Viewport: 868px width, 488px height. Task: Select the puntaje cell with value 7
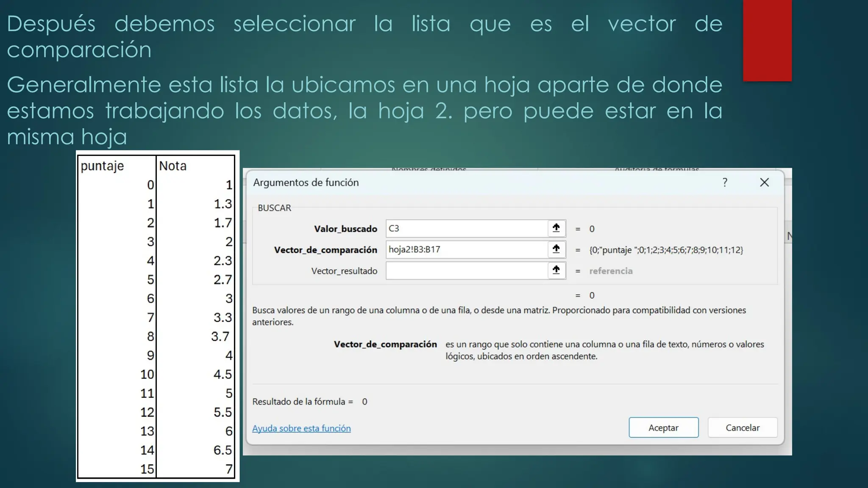click(117, 317)
